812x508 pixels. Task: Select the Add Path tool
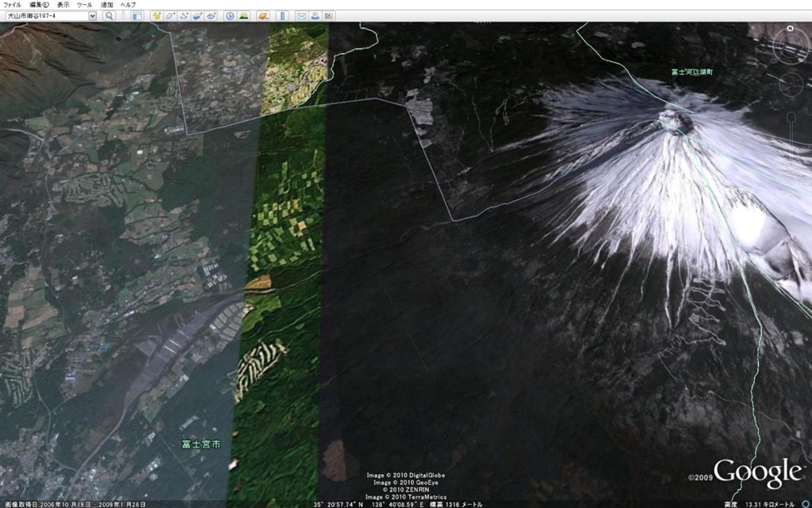click(x=184, y=16)
